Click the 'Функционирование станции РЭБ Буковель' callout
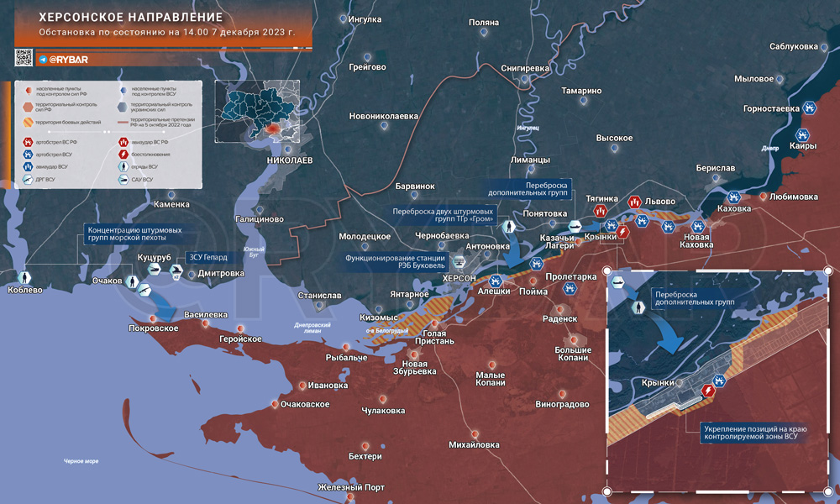The height and width of the screenshot is (504, 840). 395,262
